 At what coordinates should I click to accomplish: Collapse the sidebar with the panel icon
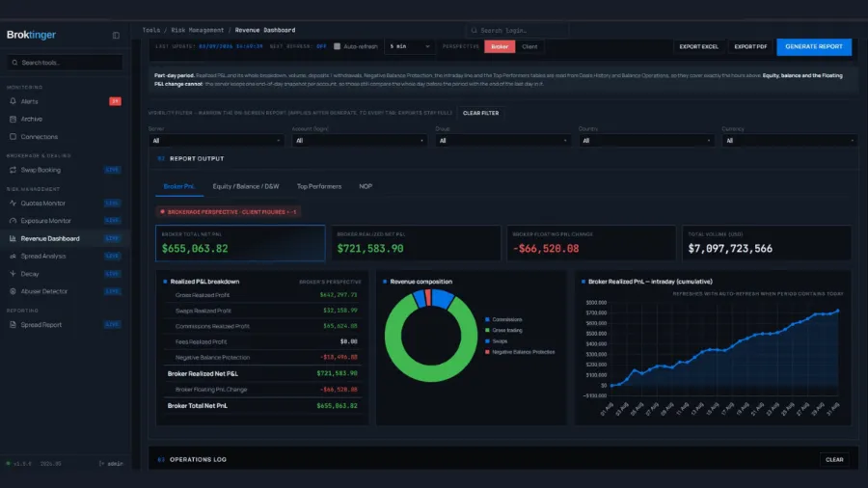(116, 36)
